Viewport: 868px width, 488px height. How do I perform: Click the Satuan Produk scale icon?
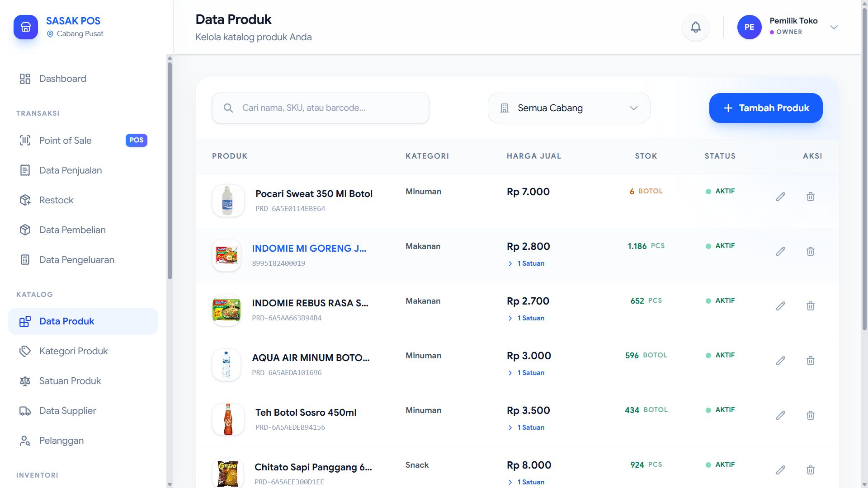click(25, 381)
